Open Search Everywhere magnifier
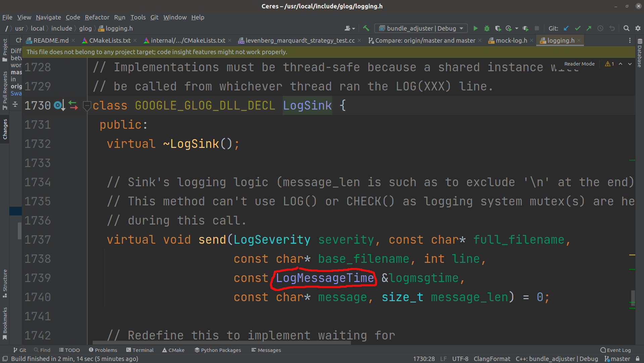 click(626, 28)
